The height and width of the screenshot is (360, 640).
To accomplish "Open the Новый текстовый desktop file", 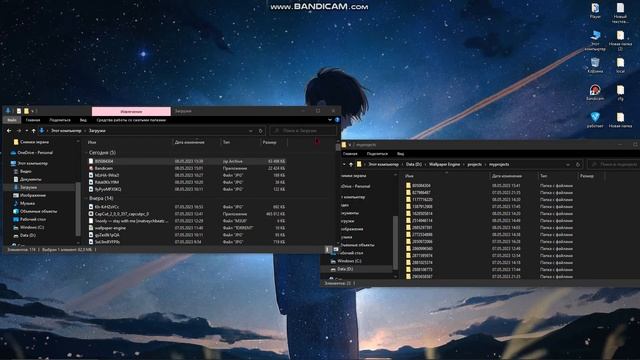I will [x=620, y=13].
